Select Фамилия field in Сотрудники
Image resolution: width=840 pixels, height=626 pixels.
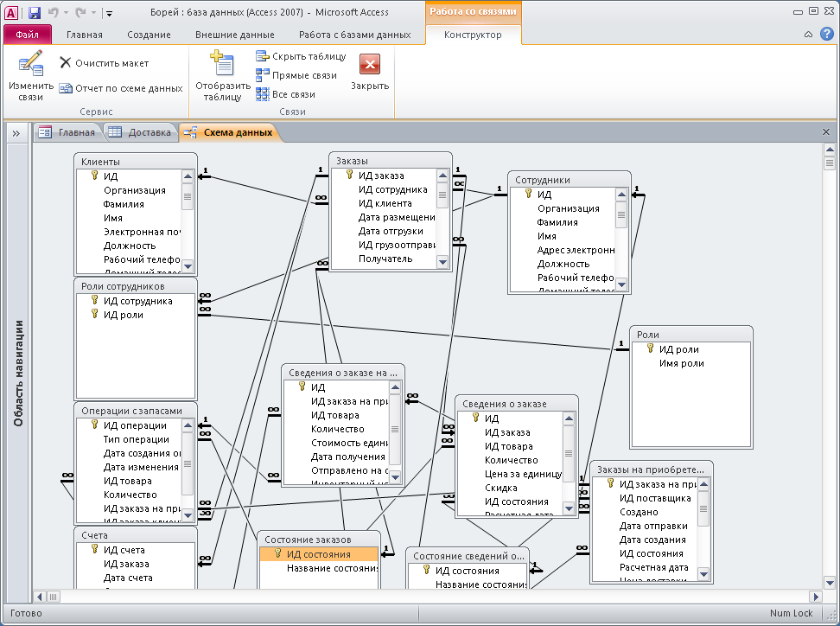click(557, 222)
